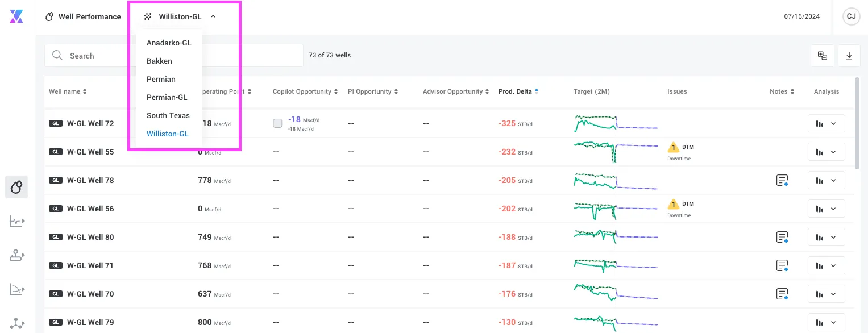
Task: Click the -325 STB/d Prod. Delta value
Action: pos(515,123)
